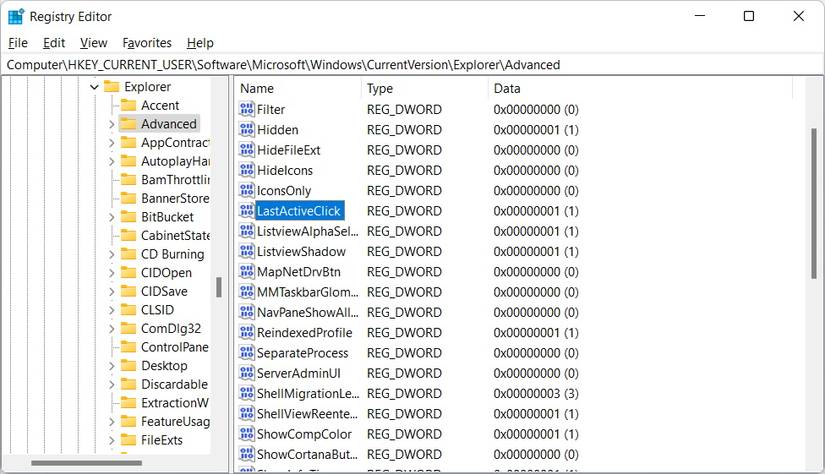Screen dimensions: 825x474
Task: Collapse the Explorer tree node
Action: [94, 87]
